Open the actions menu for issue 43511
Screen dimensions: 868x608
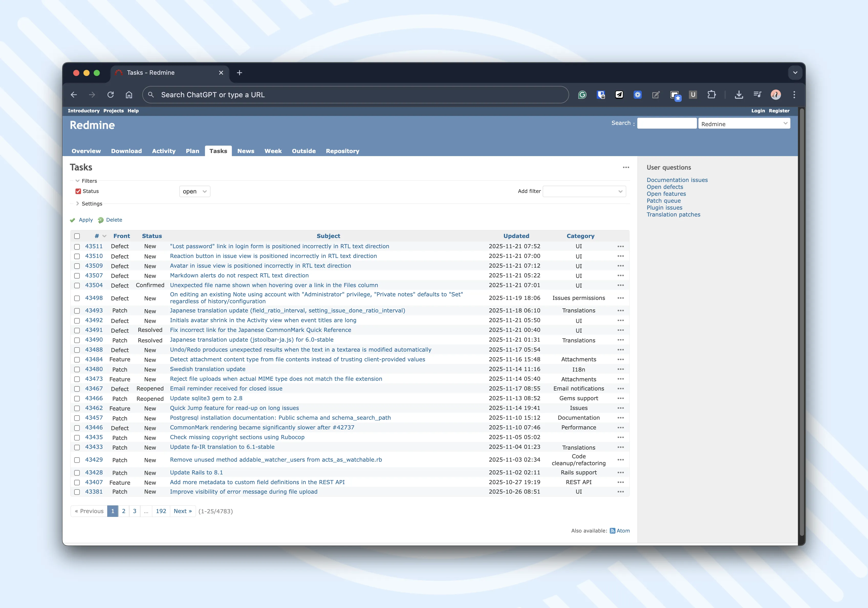[x=620, y=246]
